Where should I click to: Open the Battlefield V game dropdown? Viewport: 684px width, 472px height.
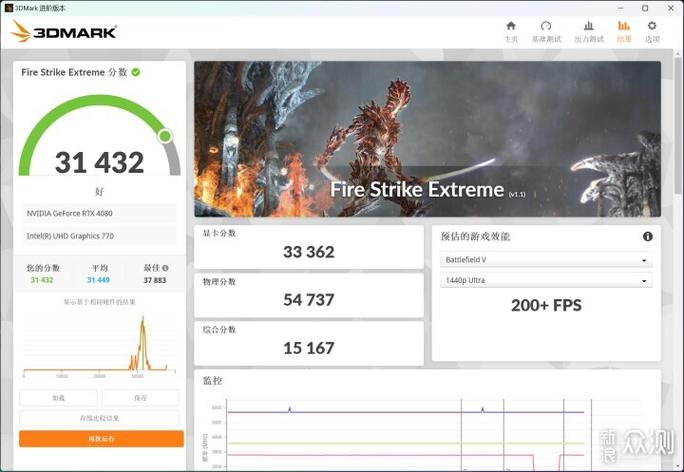click(546, 260)
